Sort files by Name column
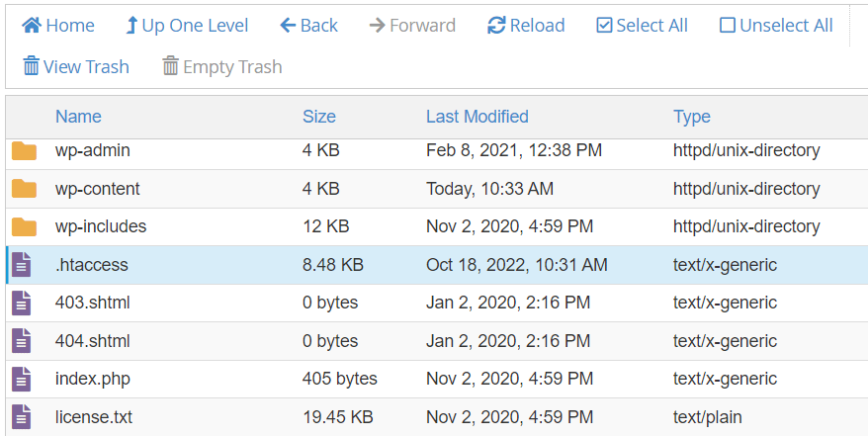Screen dimensions: 868x436 tap(78, 117)
